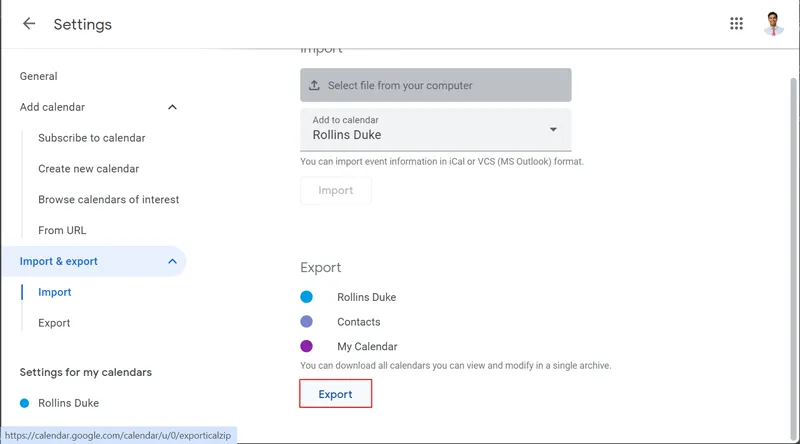Open Browse calendars of interest

click(109, 200)
